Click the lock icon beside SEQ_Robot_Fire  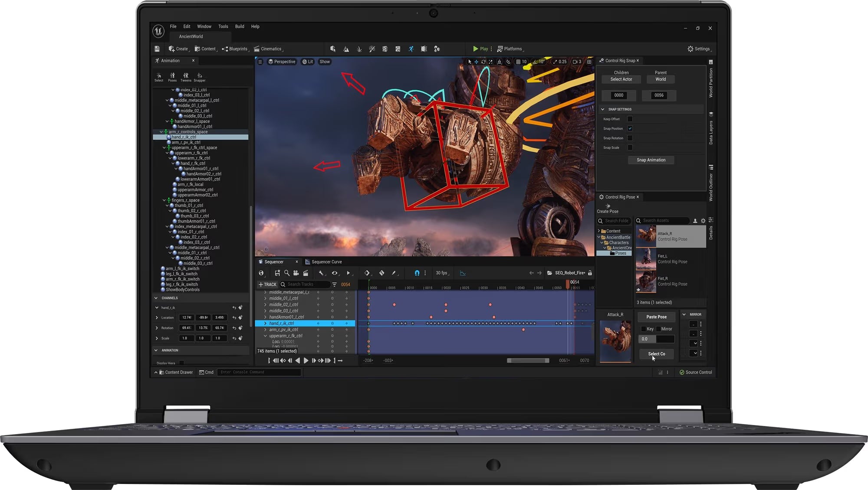[x=590, y=273]
